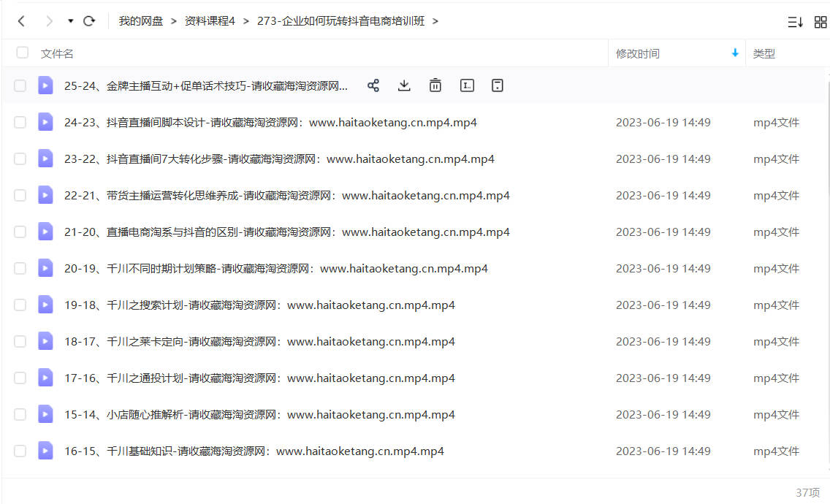The width and height of the screenshot is (830, 504).
Task: Check the box for 18-17 千川之莱卡定向
Action: [20, 341]
